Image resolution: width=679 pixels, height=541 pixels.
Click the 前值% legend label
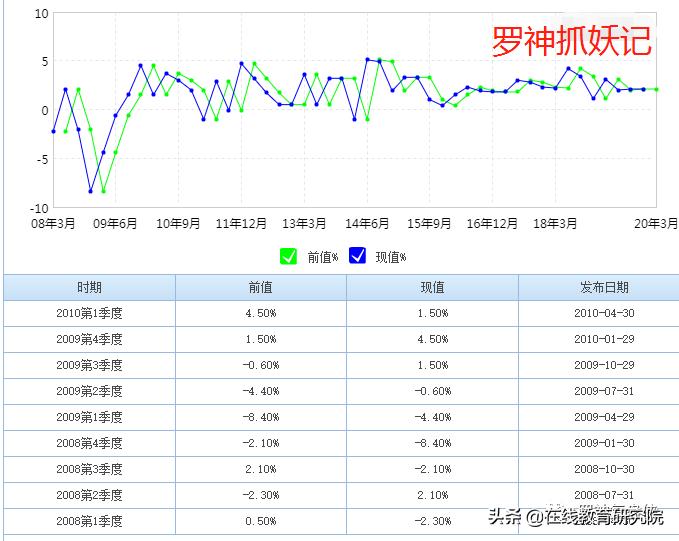(323, 257)
